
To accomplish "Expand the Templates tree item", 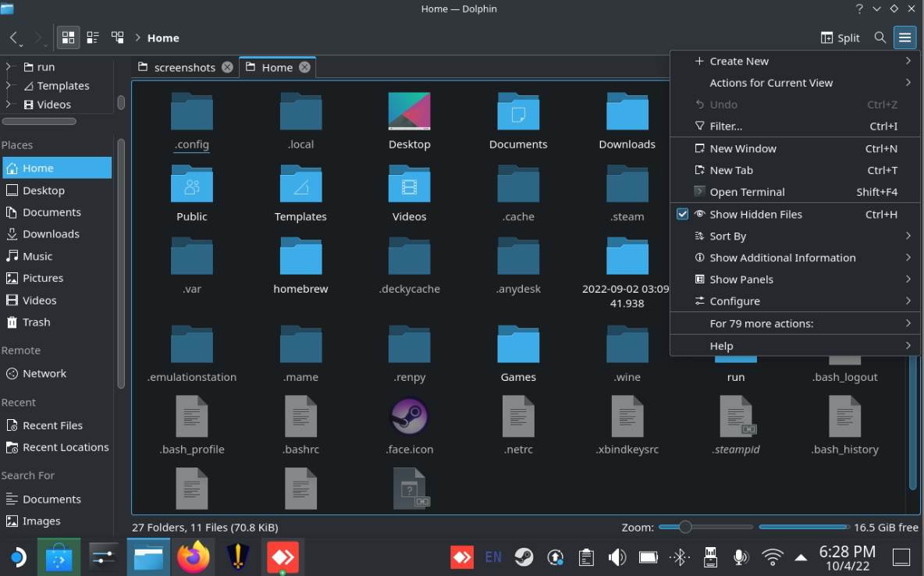I will 9,86.
